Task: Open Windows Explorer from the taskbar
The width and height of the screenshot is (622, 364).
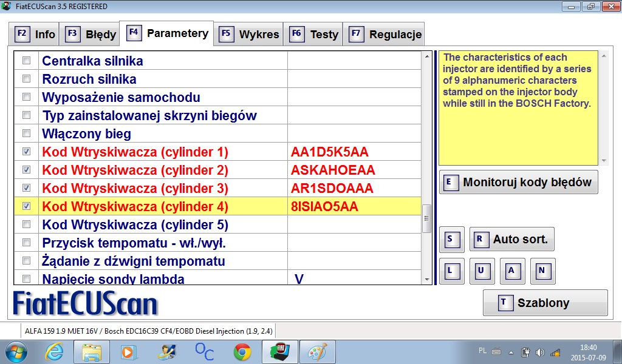Action: pyautogui.click(x=92, y=352)
